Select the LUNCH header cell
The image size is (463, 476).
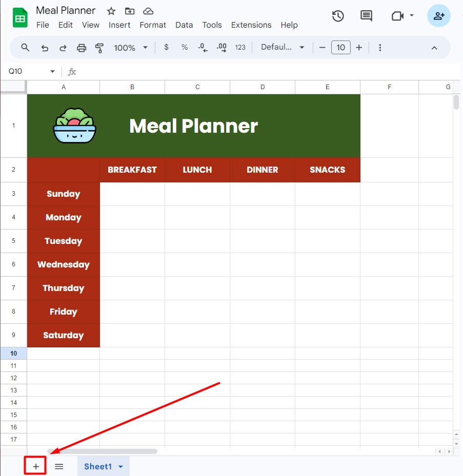(x=197, y=170)
